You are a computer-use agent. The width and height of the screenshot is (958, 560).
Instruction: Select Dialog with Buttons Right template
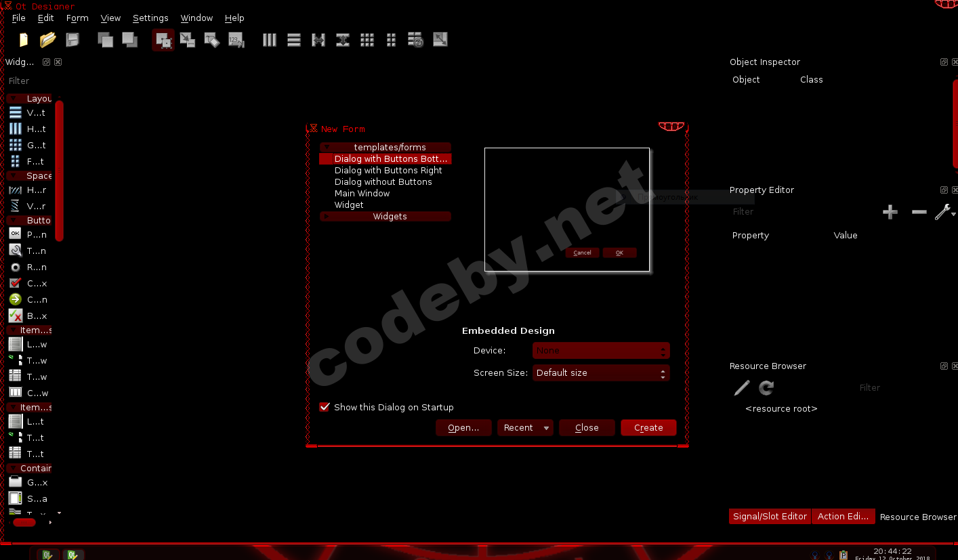point(388,171)
